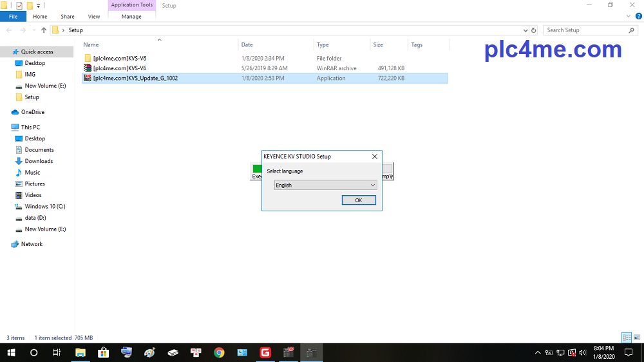The width and height of the screenshot is (644, 362).
Task: Open the File menu
Action: 13,17
